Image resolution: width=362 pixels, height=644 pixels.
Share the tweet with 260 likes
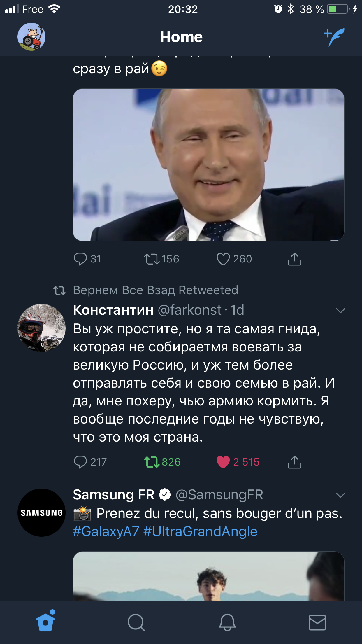294,259
